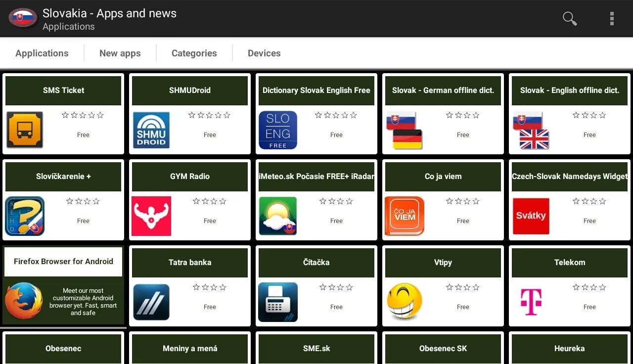Open the search magnifier icon

point(570,19)
